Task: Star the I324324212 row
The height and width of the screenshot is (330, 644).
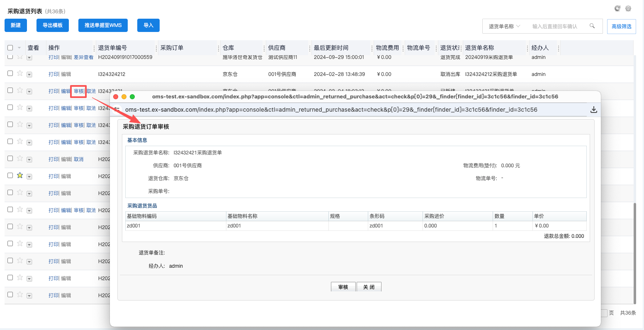Action: coord(20,73)
